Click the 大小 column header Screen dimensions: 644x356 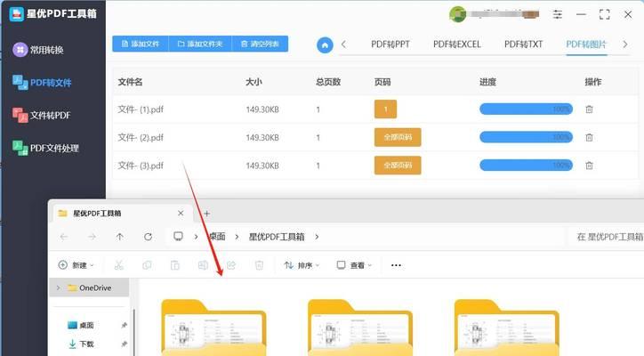pyautogui.click(x=254, y=82)
